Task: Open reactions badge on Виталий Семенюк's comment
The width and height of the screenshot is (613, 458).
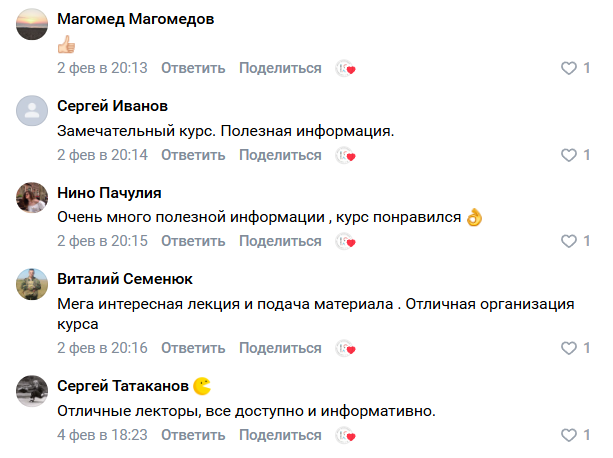Action: click(346, 348)
